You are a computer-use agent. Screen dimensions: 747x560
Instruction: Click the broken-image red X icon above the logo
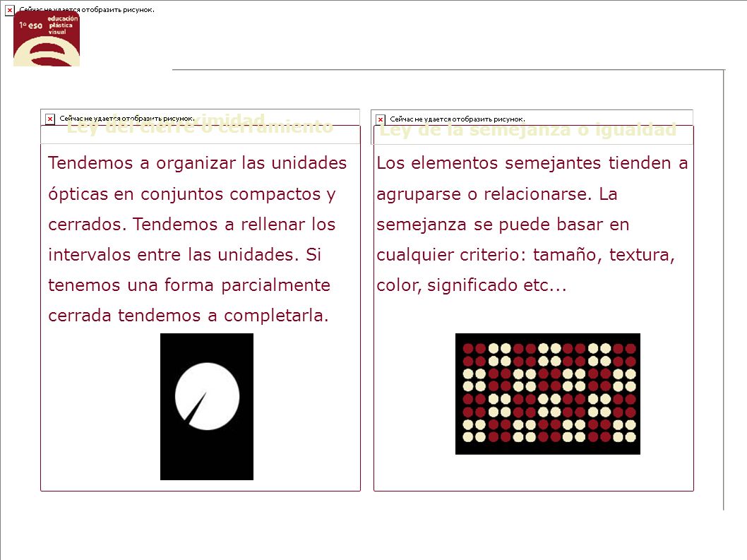click(9, 10)
